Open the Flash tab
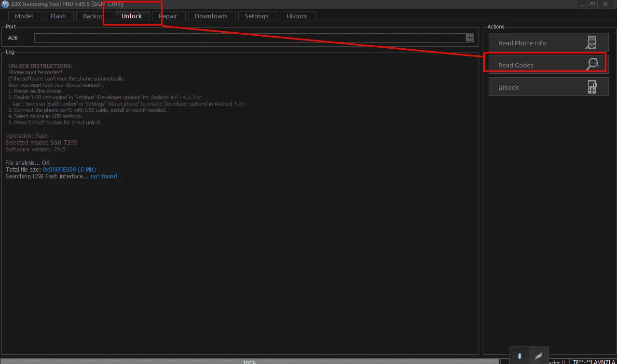Viewport: 617px width, 364px height. coord(58,16)
